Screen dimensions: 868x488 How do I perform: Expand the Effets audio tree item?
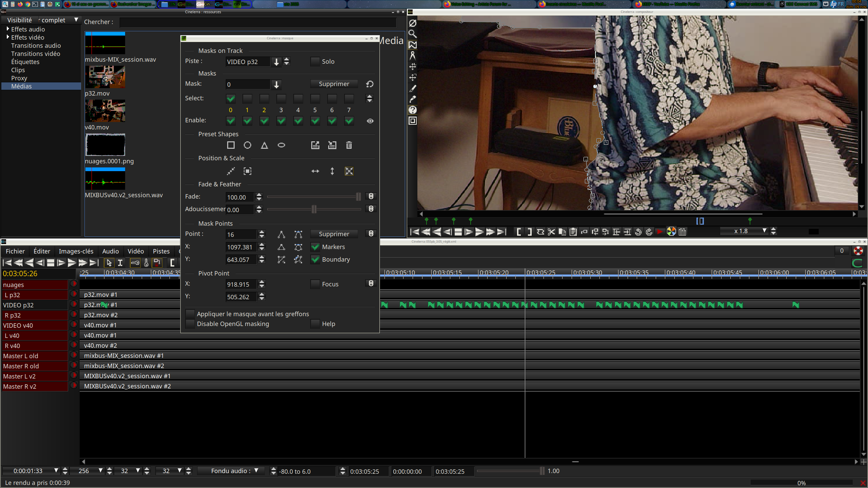click(x=8, y=29)
